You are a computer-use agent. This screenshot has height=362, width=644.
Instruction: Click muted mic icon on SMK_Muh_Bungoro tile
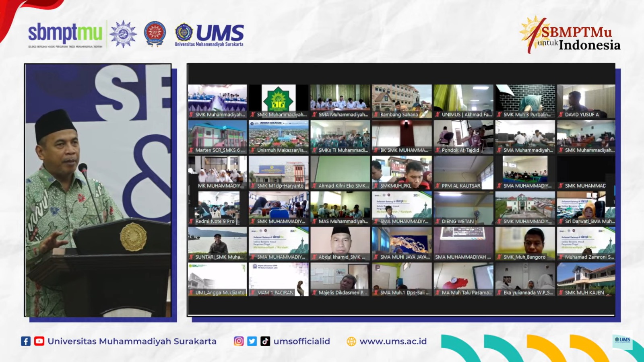[x=499, y=257]
